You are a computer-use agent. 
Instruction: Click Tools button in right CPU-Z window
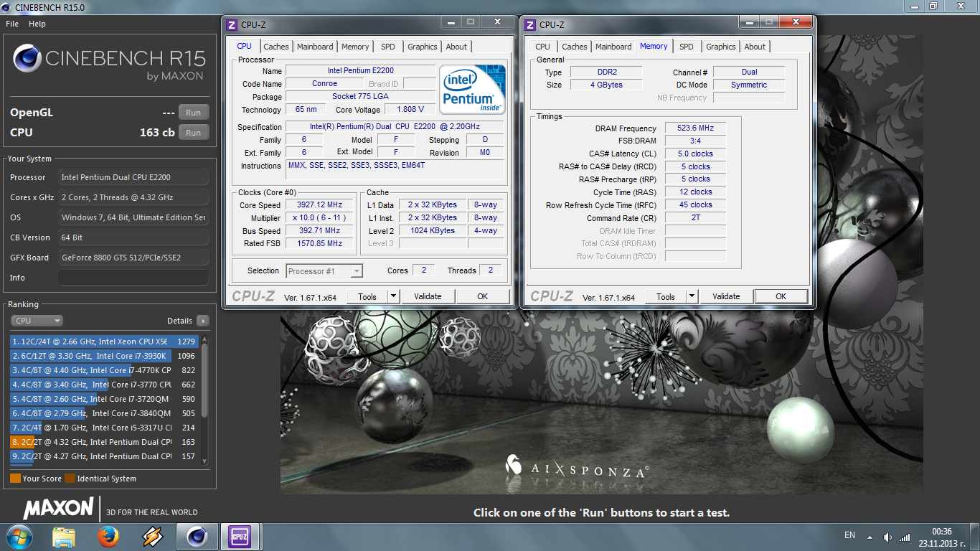coord(666,296)
